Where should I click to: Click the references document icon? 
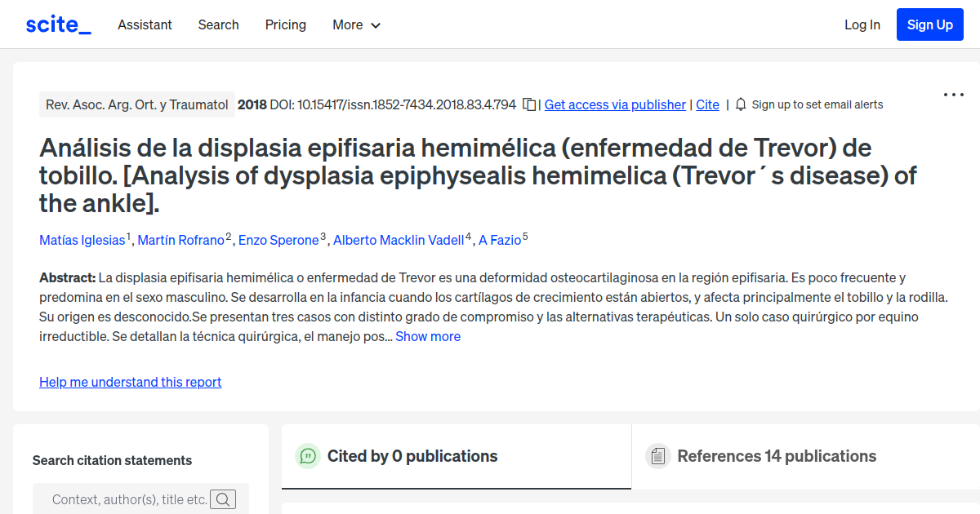[x=657, y=456]
